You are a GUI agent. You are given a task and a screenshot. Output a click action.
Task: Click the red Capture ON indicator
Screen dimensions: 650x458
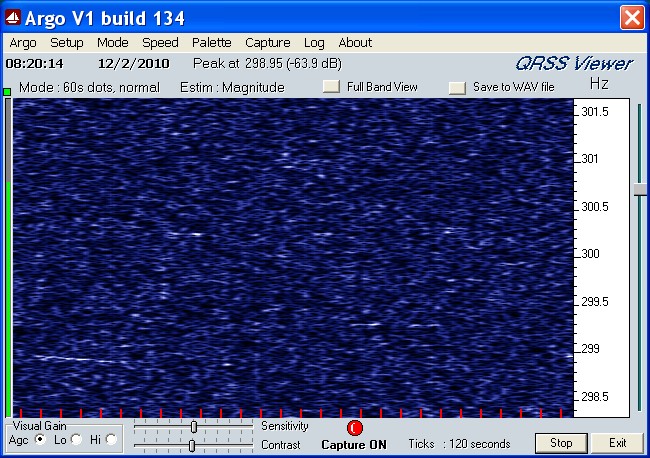pos(354,428)
